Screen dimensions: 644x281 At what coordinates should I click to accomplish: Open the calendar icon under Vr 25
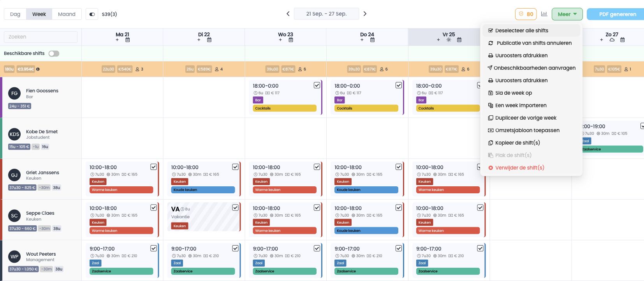click(459, 40)
